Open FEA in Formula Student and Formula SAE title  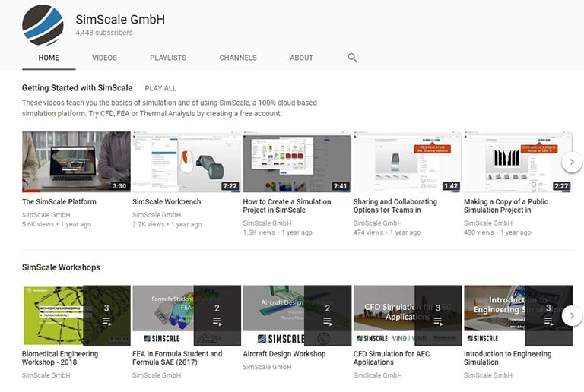click(x=177, y=358)
